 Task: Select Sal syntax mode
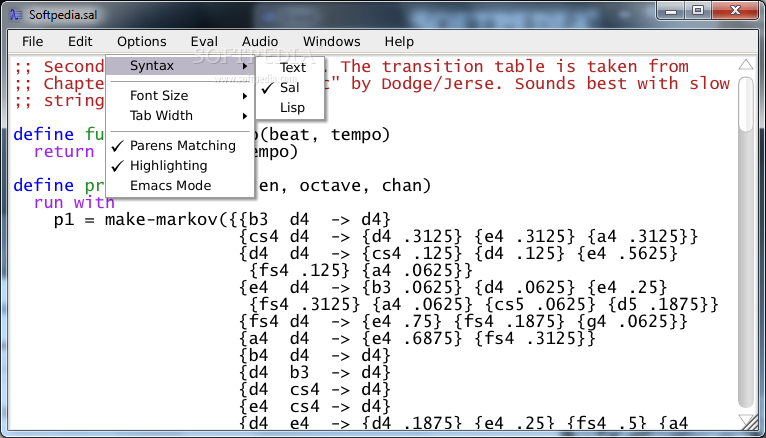coord(290,87)
